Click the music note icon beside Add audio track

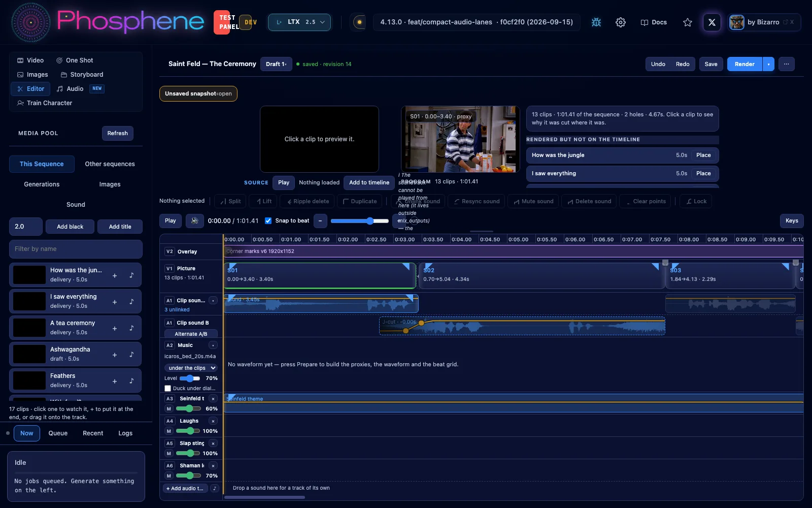[x=215, y=488]
